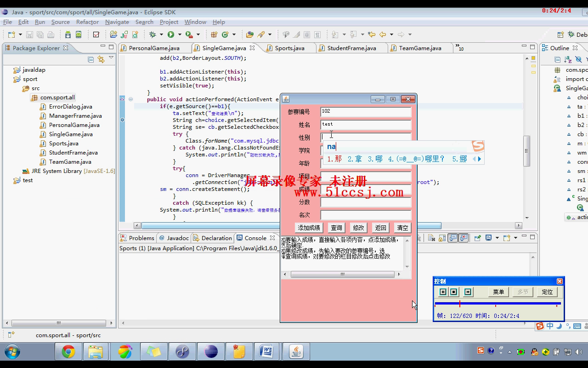
Task: Toggle Link with Editor in Package Explorer
Action: [x=101, y=59]
